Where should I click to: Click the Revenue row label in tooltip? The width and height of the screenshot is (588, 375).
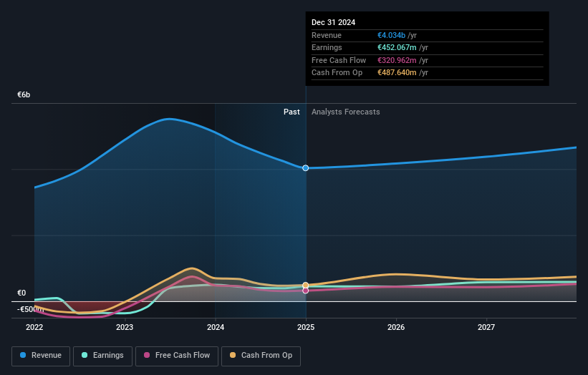(327, 35)
